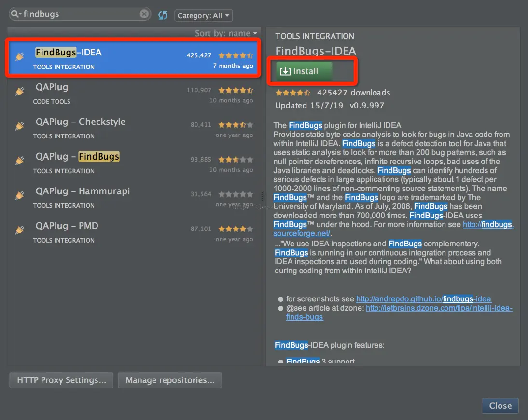528x420 pixels.
Task: Click the FindBugs-IDEA plugin icon
Action: click(x=20, y=56)
